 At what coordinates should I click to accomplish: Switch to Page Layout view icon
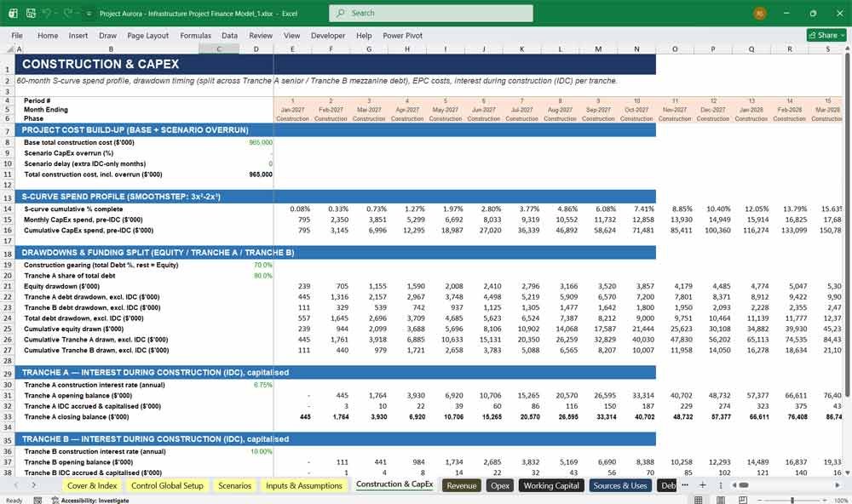721,500
